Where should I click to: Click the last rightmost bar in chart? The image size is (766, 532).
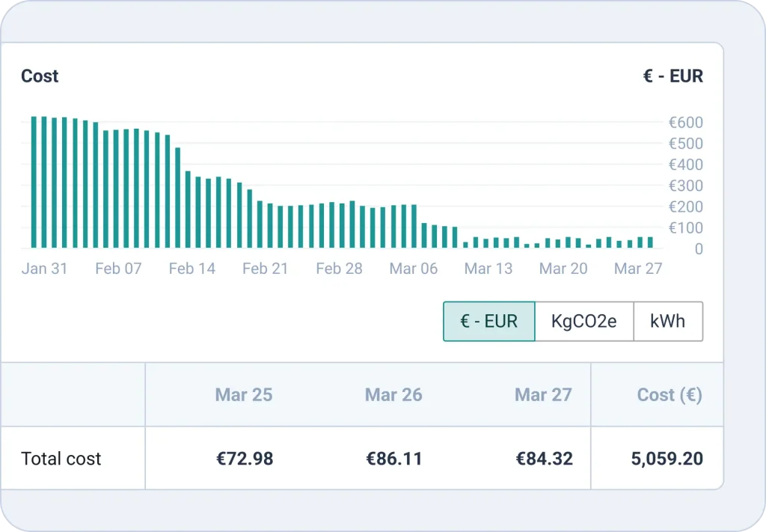650,242
